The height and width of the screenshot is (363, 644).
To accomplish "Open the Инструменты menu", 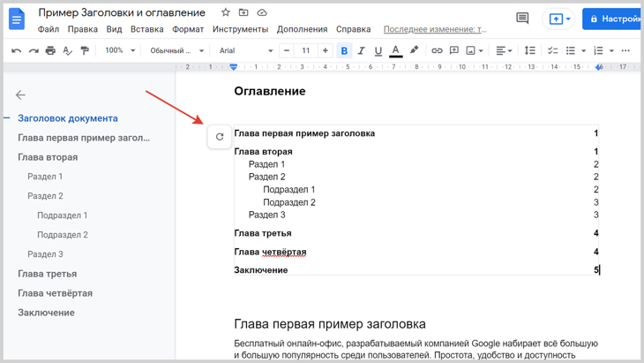I will [x=240, y=29].
